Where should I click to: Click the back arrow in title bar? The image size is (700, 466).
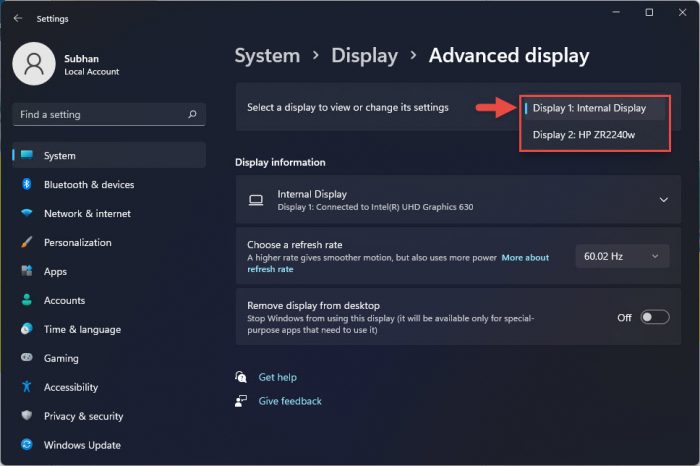[x=17, y=18]
